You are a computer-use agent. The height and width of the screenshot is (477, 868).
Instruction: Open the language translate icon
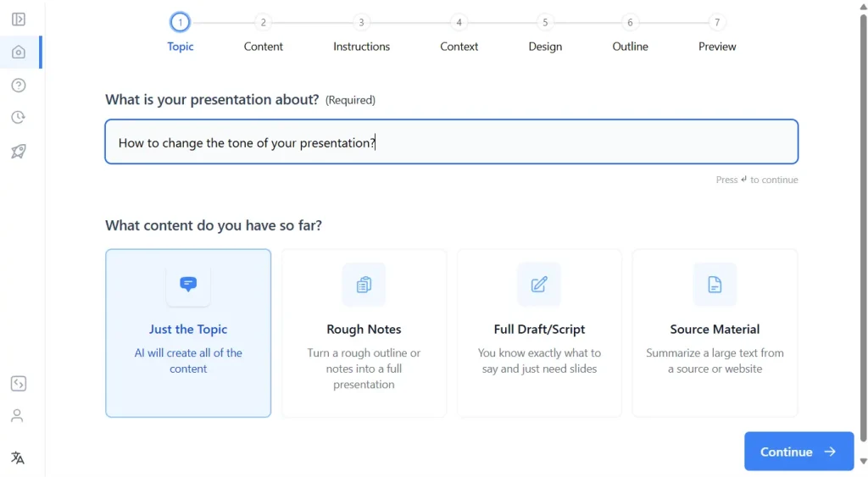pos(17,458)
